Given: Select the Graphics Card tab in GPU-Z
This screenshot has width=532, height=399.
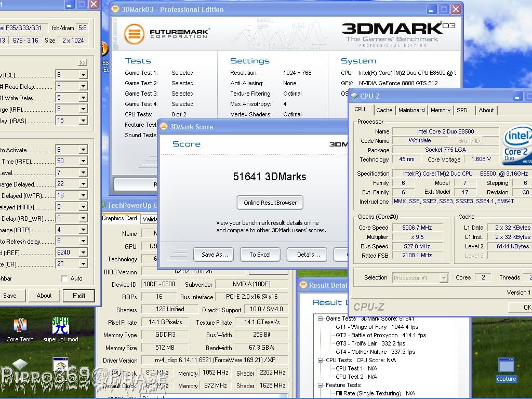Looking at the screenshot, I should click(119, 218).
